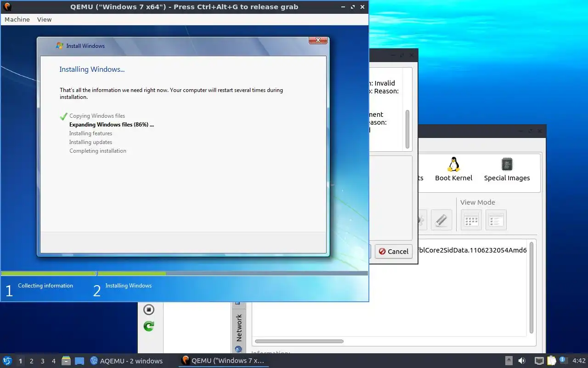
Task: Open the Machine menu in QEMU
Action: pyautogui.click(x=17, y=19)
